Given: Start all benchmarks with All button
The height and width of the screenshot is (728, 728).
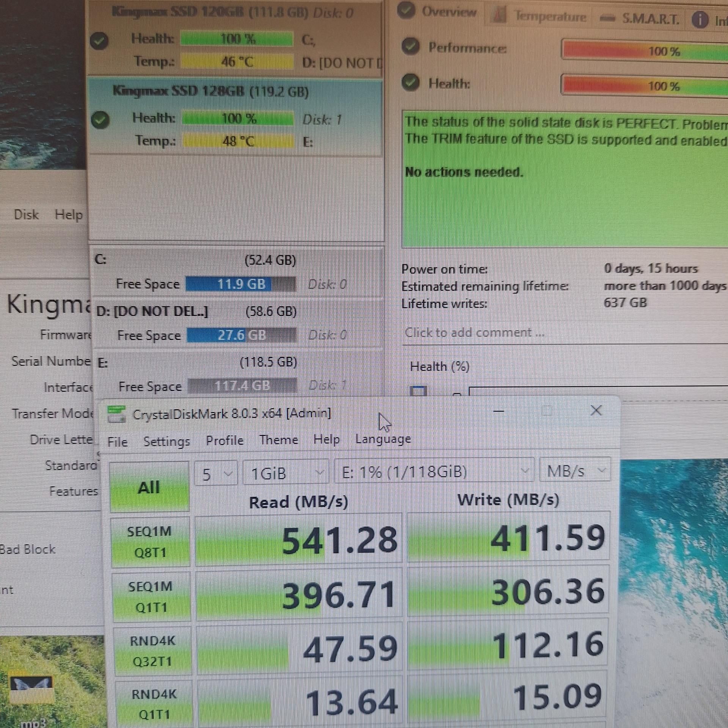Looking at the screenshot, I should [x=149, y=487].
